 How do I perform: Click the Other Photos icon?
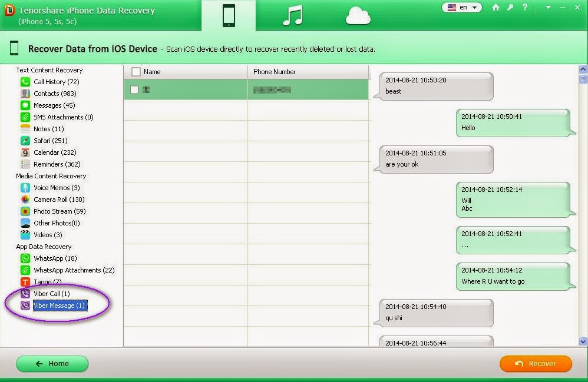[x=25, y=223]
